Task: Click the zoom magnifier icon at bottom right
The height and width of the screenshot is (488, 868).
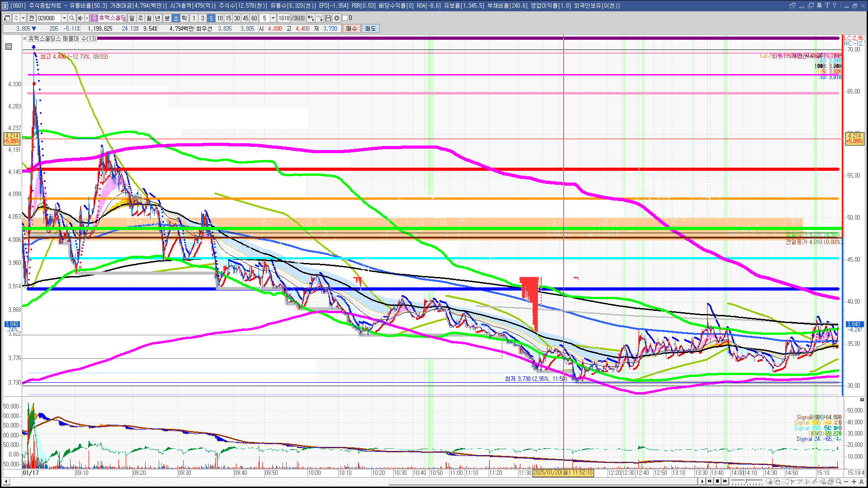Action: click(839, 482)
